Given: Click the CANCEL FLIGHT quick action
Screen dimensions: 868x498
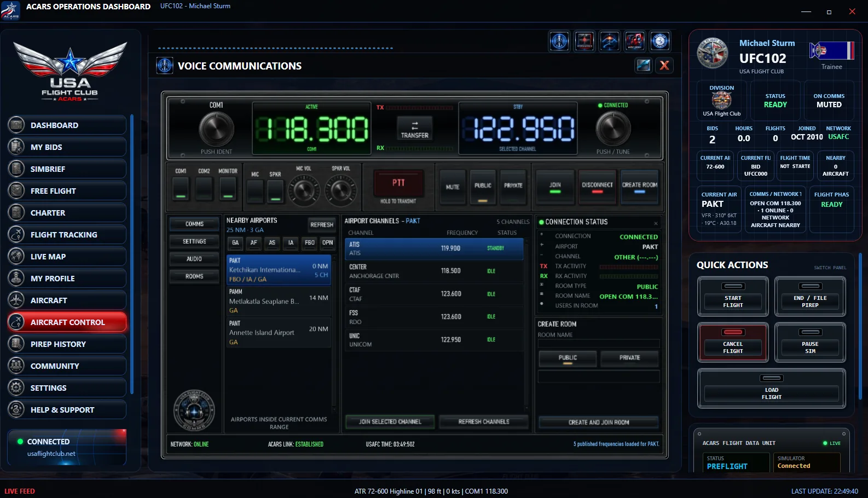Looking at the screenshot, I should 733,343.
